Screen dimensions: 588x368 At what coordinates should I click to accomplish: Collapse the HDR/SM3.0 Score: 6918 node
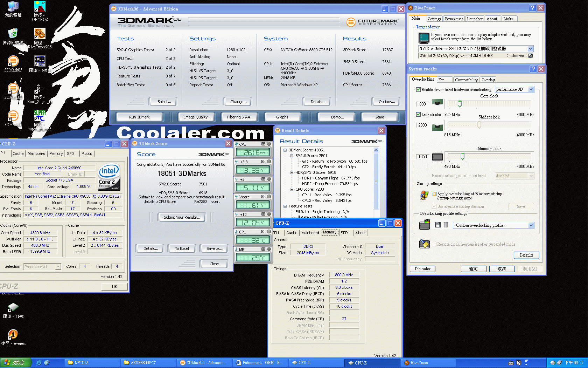coord(292,172)
